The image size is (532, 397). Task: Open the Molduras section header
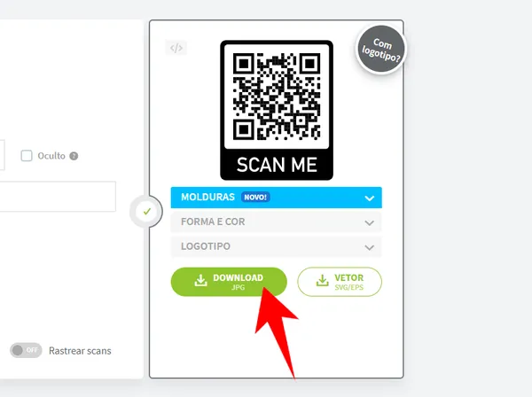point(276,198)
